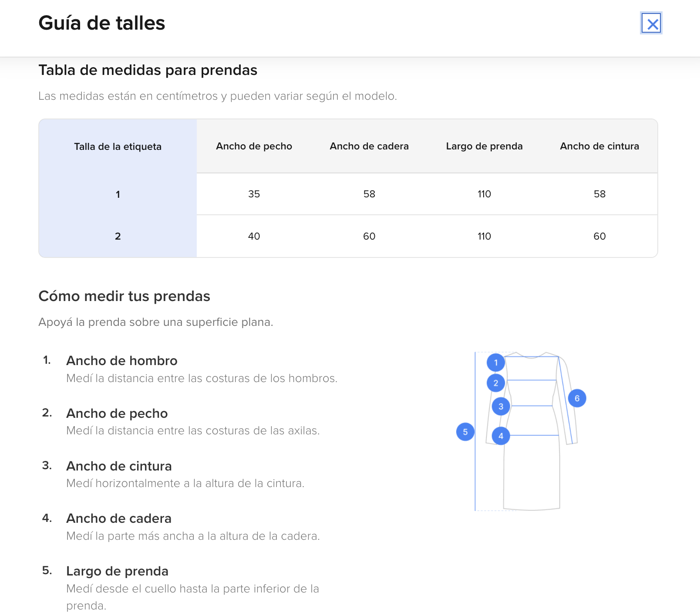This screenshot has width=700, height=616.
Task: Click the "Largo de prenda" list heading
Action: pyautogui.click(x=117, y=571)
